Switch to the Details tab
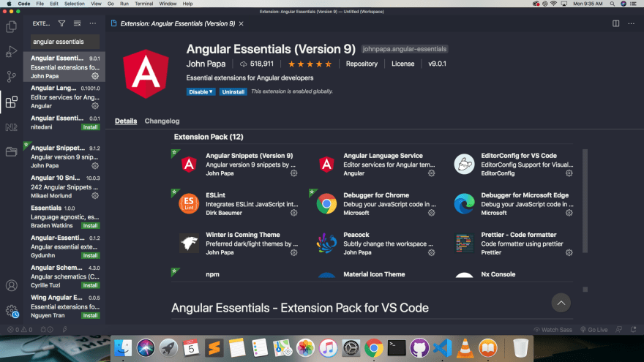Viewport: 644px width, 362px height. 126,121
